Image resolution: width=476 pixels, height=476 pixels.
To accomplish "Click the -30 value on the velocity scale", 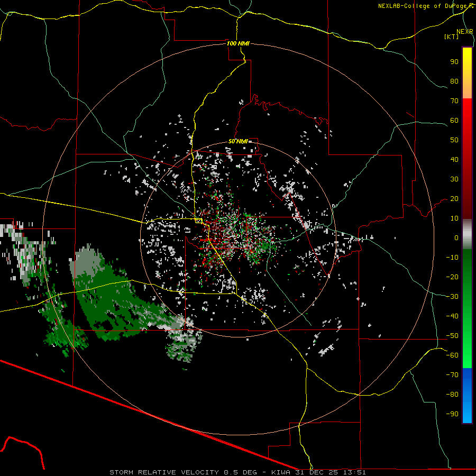I will 452,297.
